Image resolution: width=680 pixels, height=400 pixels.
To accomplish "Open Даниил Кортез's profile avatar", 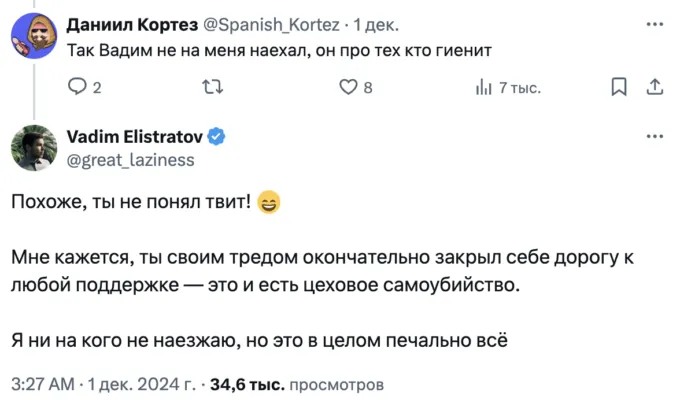I will (x=33, y=35).
